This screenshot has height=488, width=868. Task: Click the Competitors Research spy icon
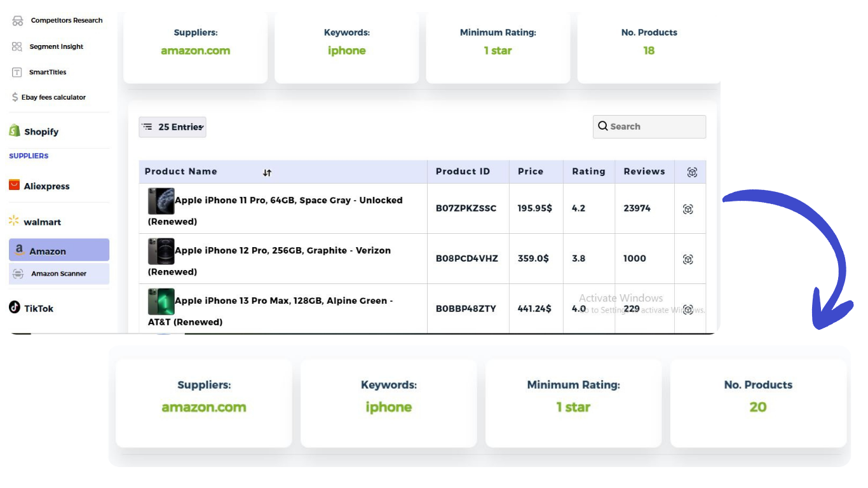(18, 21)
